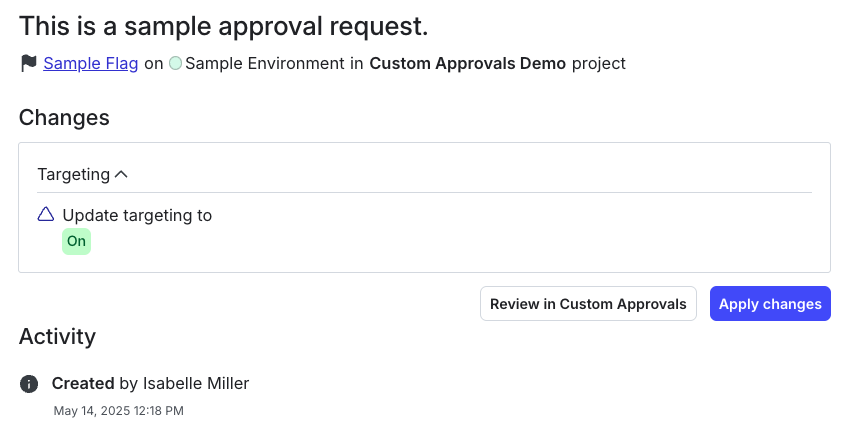Collapse the Targeting section chevron
The width and height of the screenshot is (851, 445).
(x=122, y=174)
